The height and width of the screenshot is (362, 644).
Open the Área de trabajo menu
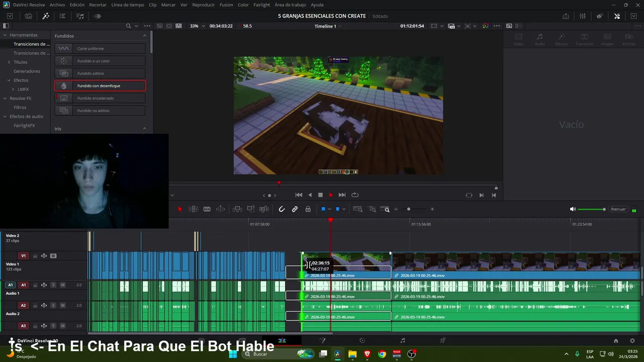[290, 5]
